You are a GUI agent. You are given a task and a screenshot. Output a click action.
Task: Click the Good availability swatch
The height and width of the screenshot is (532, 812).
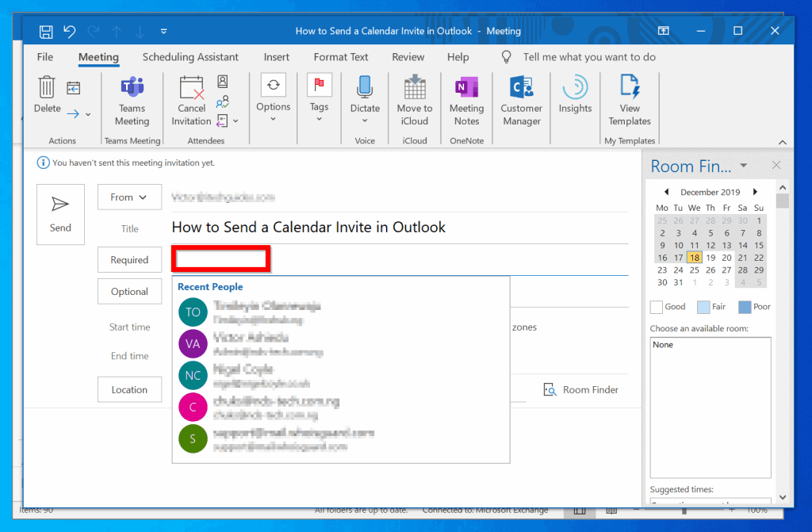(656, 307)
